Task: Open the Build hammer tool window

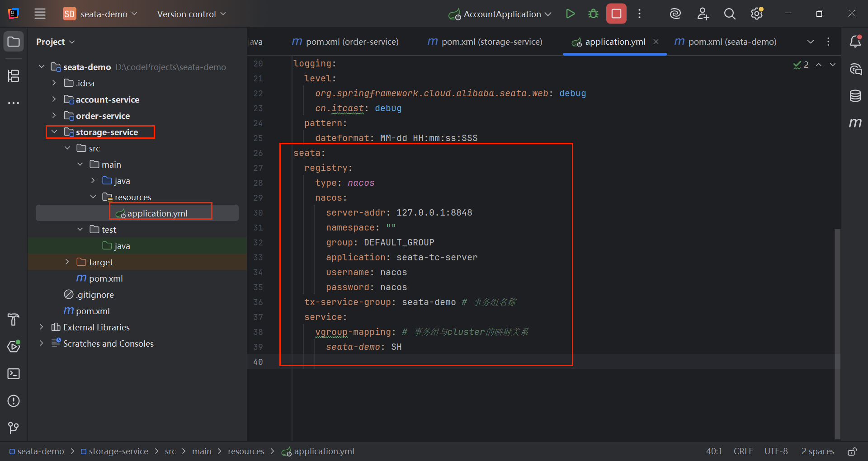Action: click(14, 320)
